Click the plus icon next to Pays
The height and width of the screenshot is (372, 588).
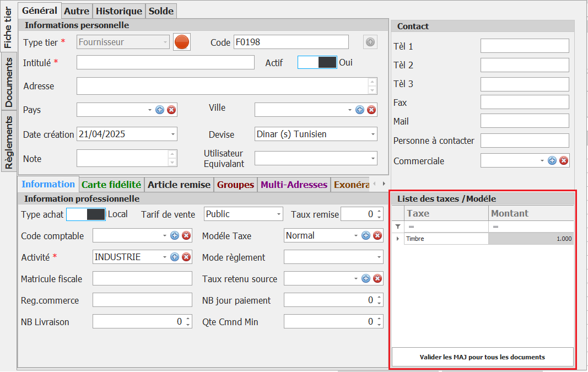tap(160, 110)
